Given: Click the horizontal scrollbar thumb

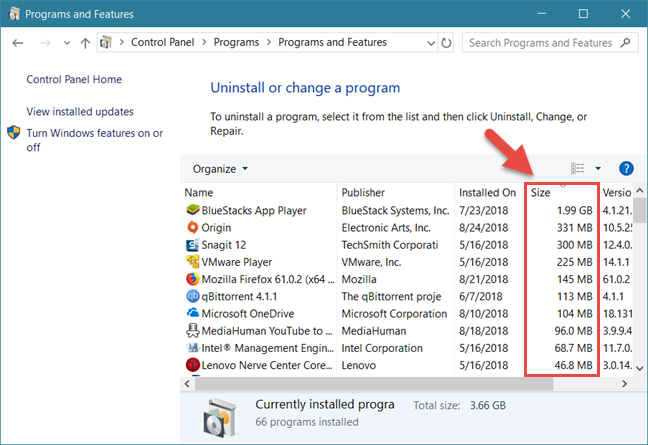Looking at the screenshot, I should [374, 384].
